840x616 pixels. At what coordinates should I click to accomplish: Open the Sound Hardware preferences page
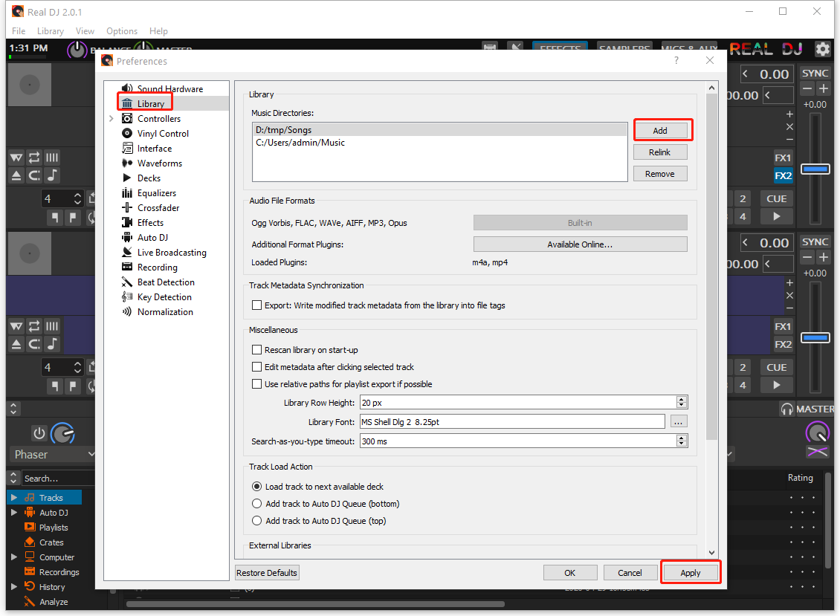pos(167,88)
